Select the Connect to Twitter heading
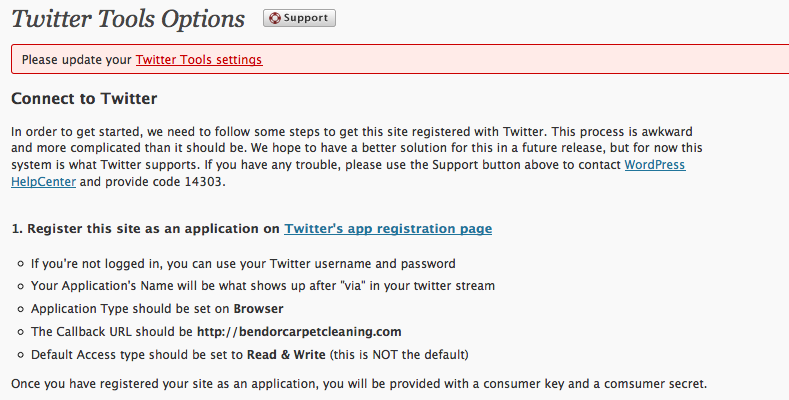The height and width of the screenshot is (400, 789). [84, 98]
